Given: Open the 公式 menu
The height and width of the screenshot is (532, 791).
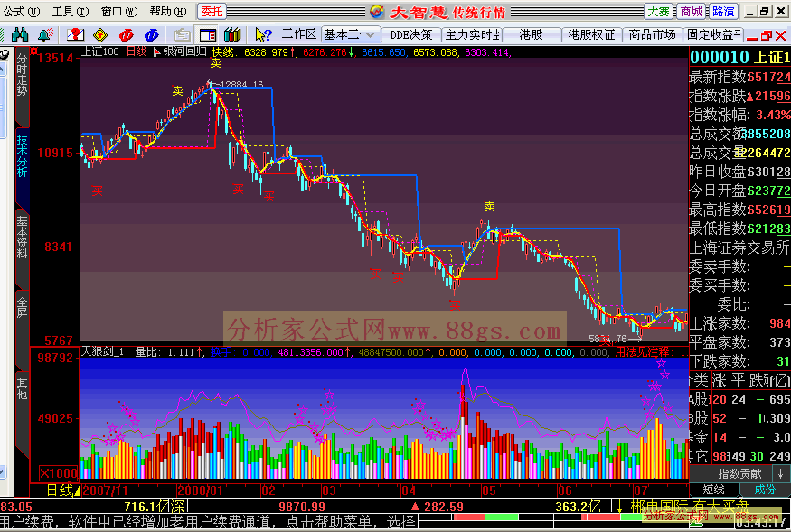Looking at the screenshot, I should tap(23, 11).
